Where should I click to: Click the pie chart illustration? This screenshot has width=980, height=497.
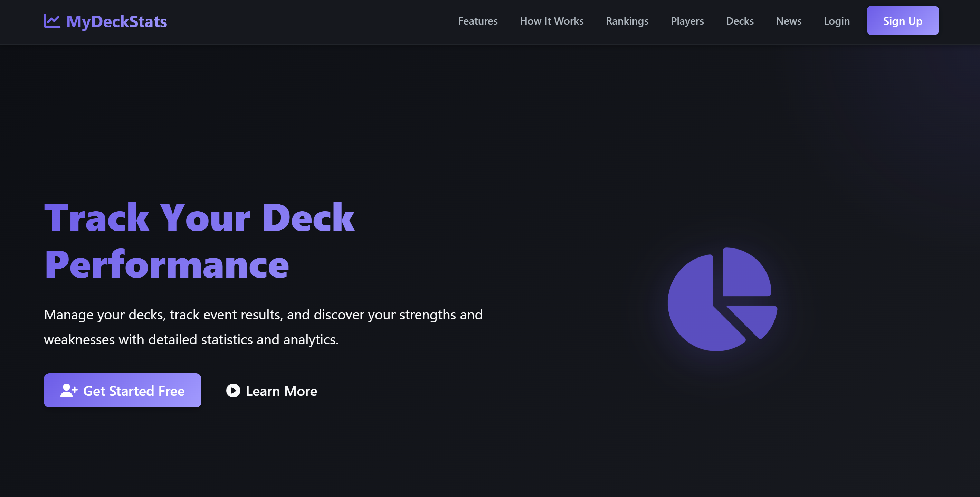click(x=723, y=302)
